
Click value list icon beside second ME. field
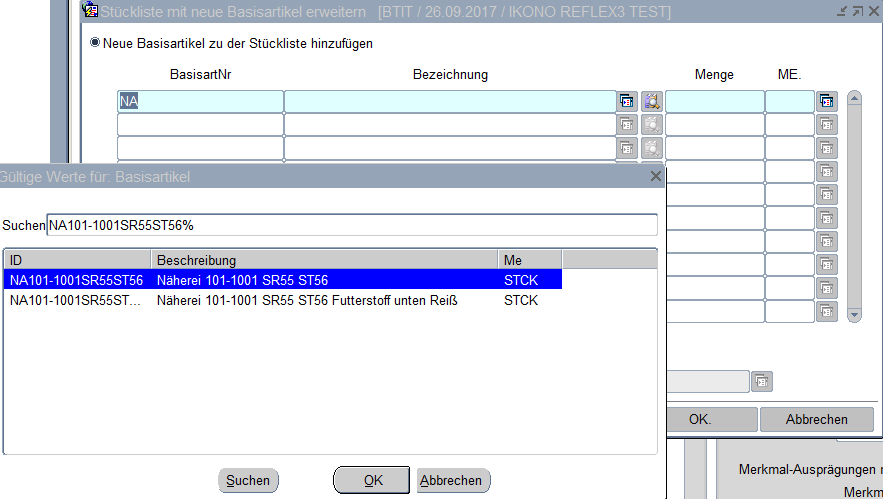pos(826,125)
